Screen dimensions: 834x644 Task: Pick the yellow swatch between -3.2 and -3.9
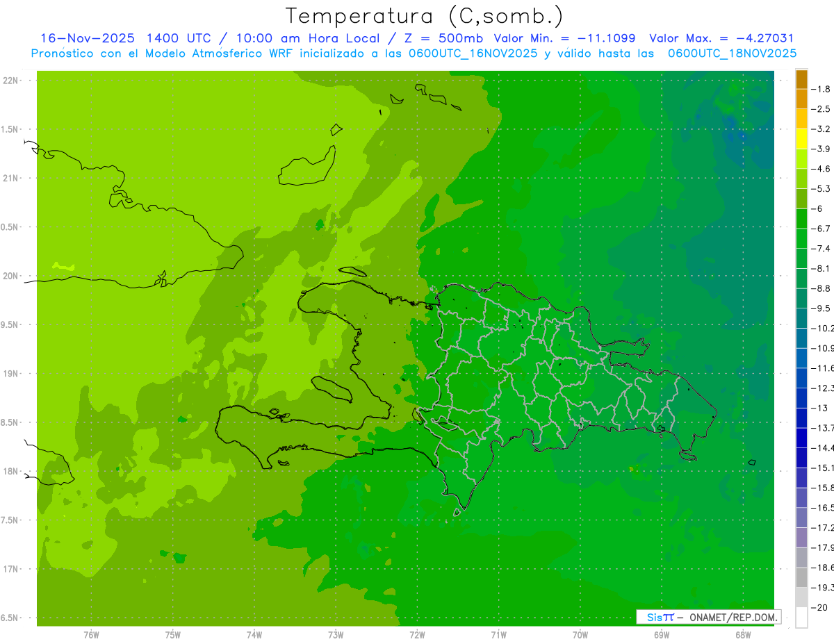[801, 139]
